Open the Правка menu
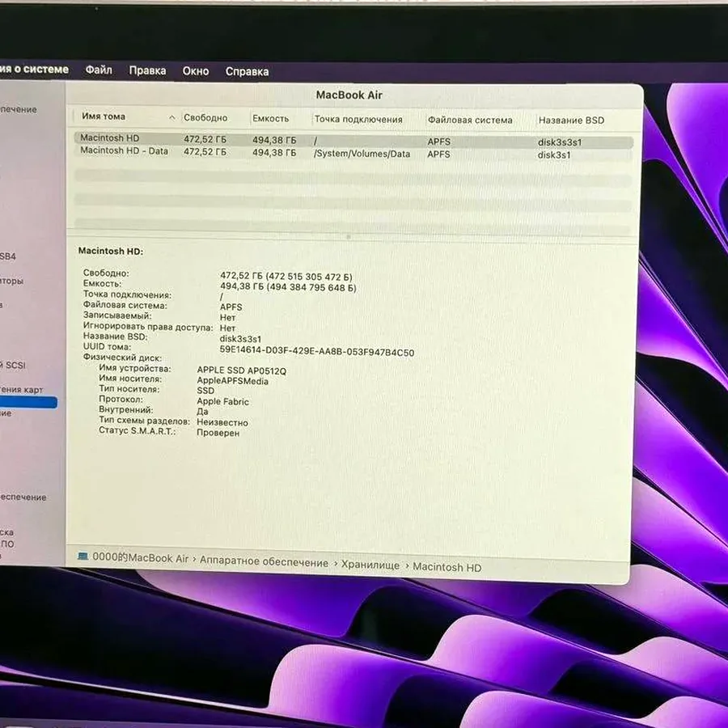Screen dimensions: 728x728 (147, 70)
